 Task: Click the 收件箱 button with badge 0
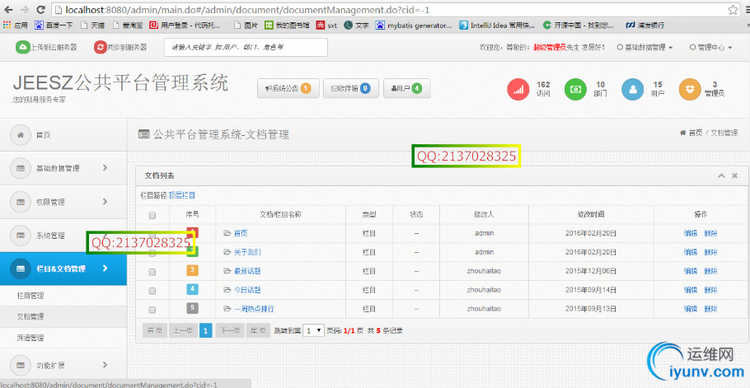pos(351,89)
